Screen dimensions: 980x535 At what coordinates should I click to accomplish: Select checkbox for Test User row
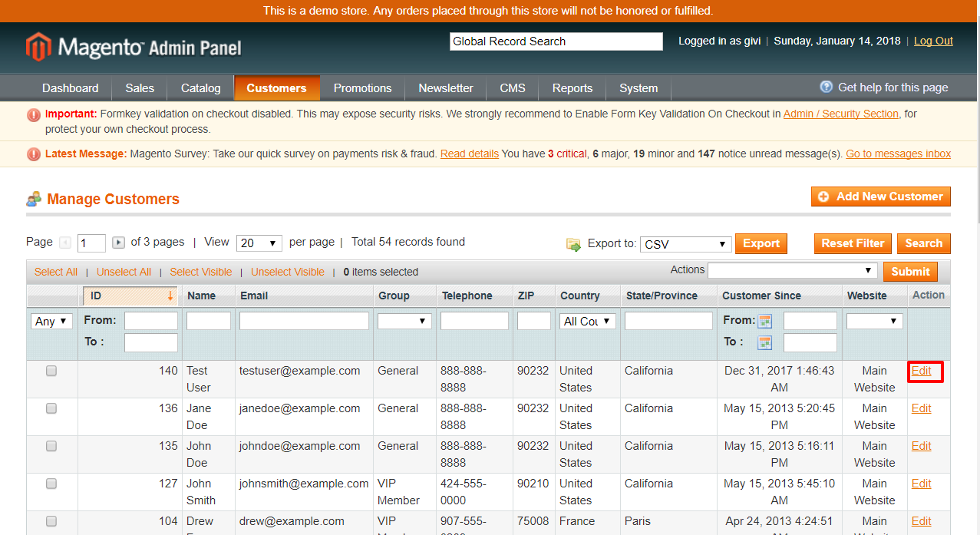(51, 371)
